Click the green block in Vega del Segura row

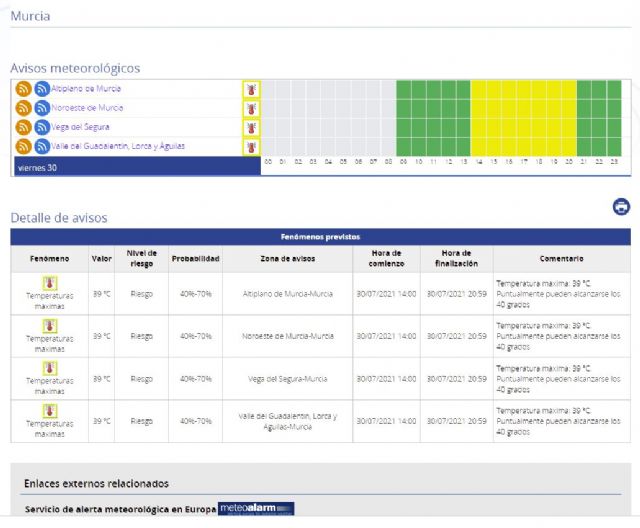(432, 127)
